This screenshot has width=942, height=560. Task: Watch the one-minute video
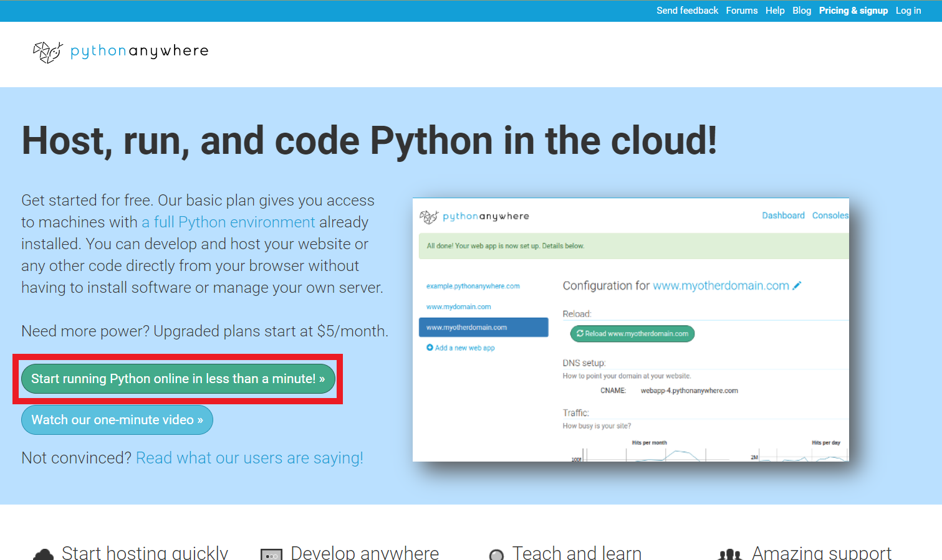click(117, 419)
